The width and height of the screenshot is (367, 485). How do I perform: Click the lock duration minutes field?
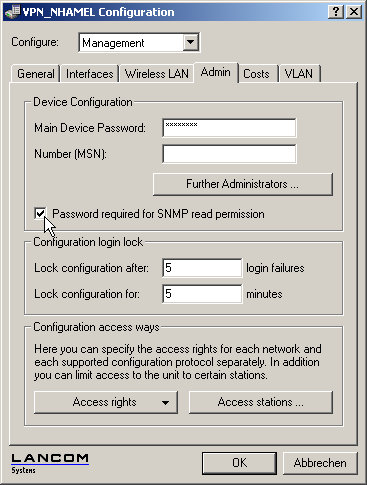click(x=202, y=294)
